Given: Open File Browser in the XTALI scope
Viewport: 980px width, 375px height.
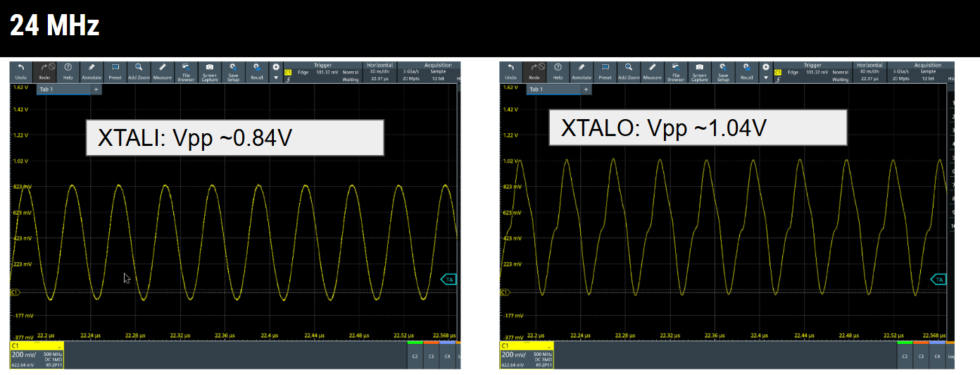Looking at the screenshot, I should coord(186,71).
